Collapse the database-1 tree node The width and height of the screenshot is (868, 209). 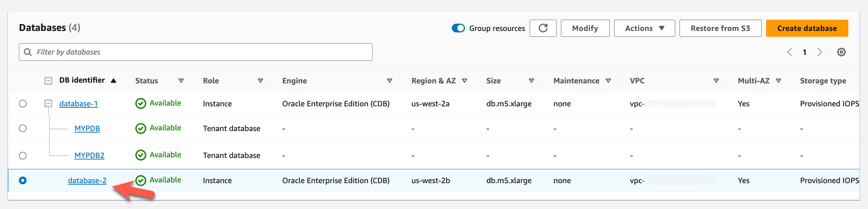click(48, 104)
